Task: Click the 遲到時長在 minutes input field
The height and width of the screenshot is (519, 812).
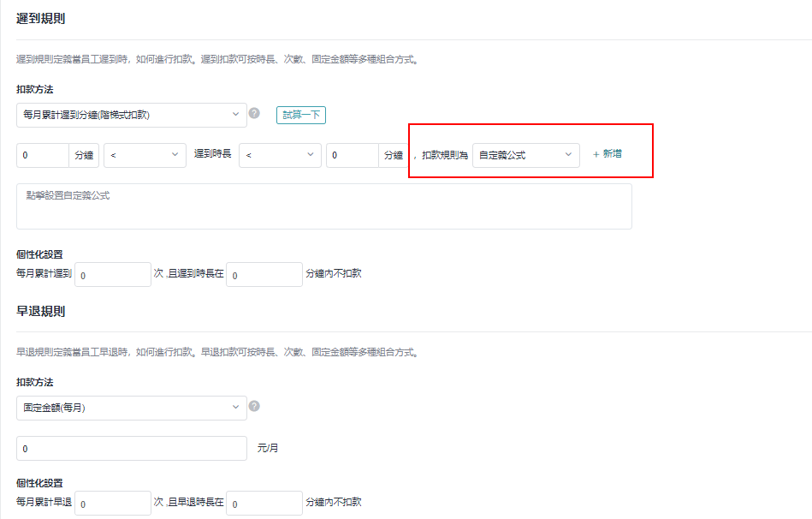Action: coord(264,275)
